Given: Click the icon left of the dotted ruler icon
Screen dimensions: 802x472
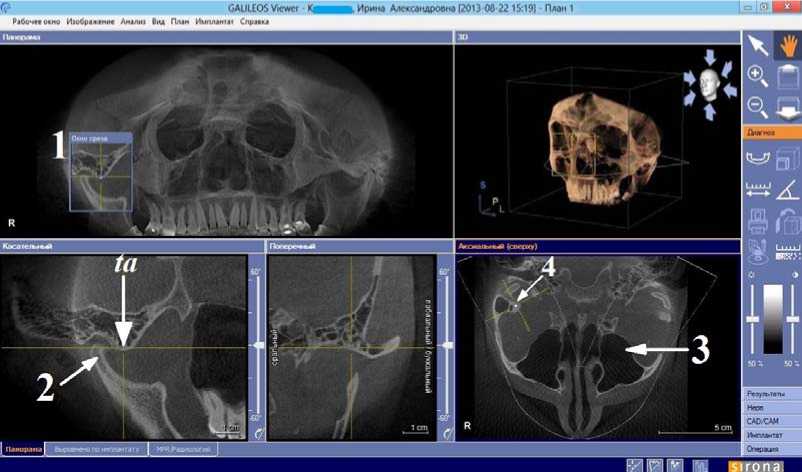Looking at the screenshot, I should tap(758, 252).
